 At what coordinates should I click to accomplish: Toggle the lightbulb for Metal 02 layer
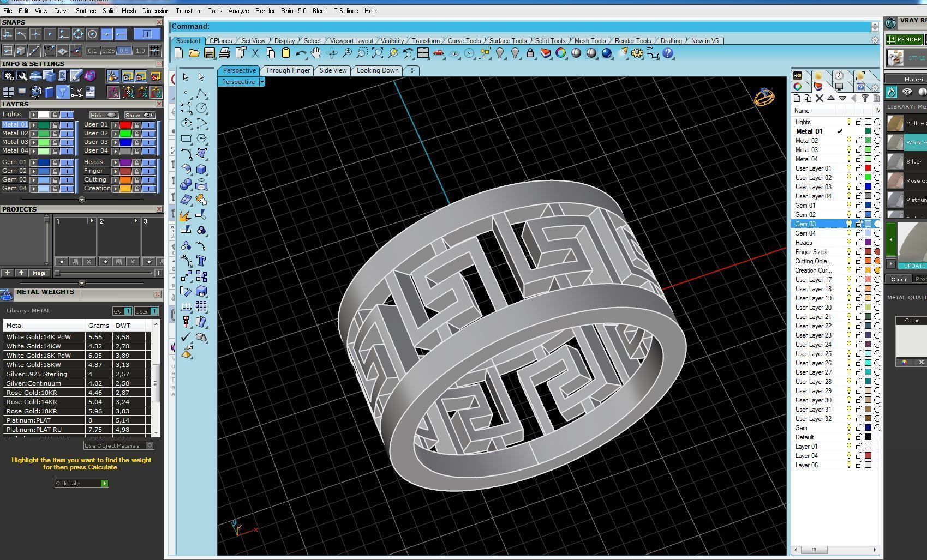[849, 141]
